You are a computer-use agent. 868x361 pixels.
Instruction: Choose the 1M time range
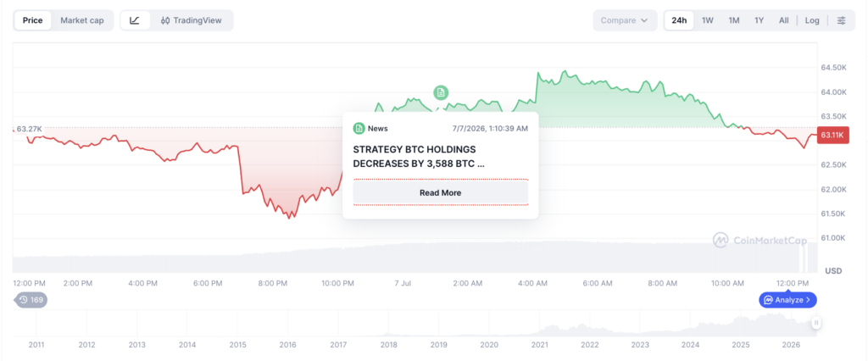(734, 20)
